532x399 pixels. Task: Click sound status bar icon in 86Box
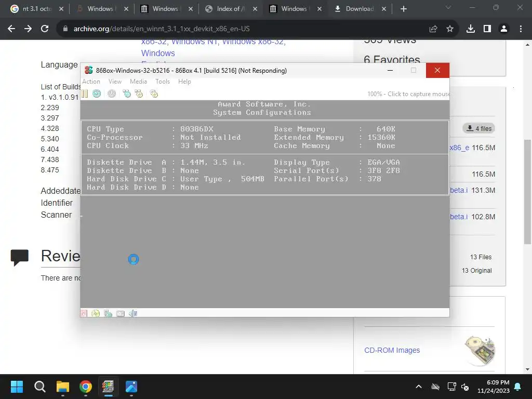(133, 313)
